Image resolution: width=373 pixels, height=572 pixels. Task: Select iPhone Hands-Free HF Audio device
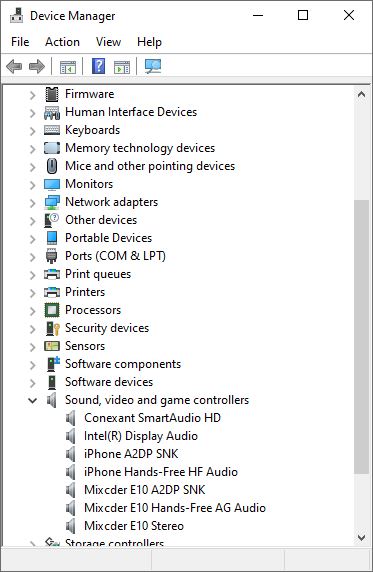[161, 472]
